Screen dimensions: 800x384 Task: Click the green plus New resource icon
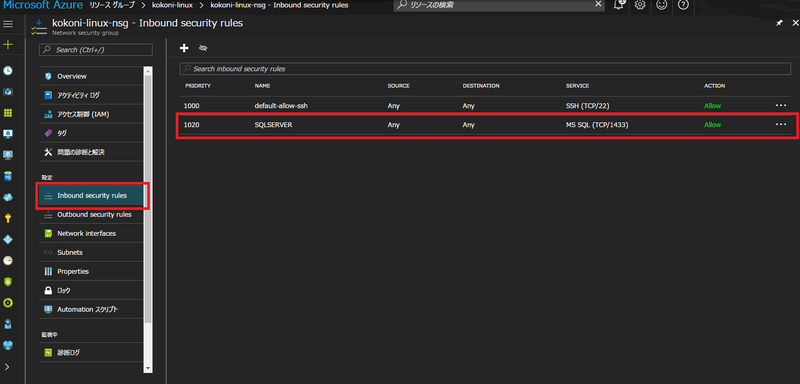coord(8,45)
